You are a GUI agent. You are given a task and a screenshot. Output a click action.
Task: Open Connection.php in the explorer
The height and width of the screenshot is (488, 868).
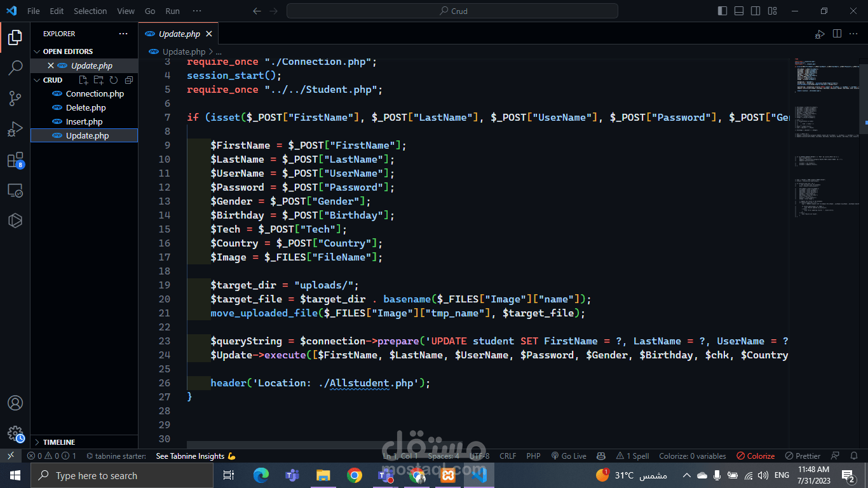pyautogui.click(x=84, y=93)
